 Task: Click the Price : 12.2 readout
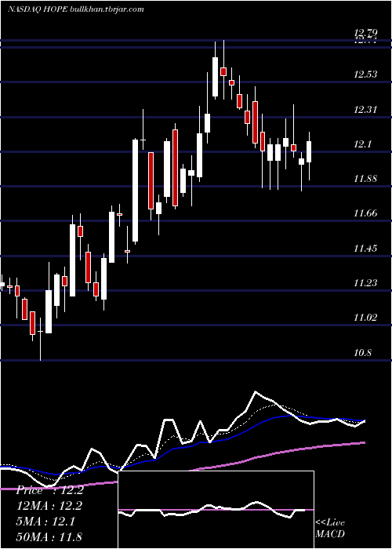(x=49, y=490)
